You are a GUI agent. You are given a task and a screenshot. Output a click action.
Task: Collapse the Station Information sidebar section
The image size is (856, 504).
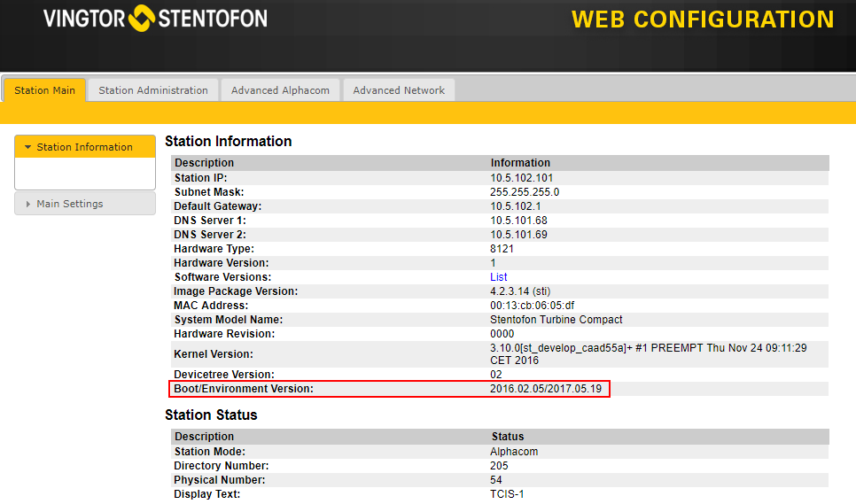[85, 147]
